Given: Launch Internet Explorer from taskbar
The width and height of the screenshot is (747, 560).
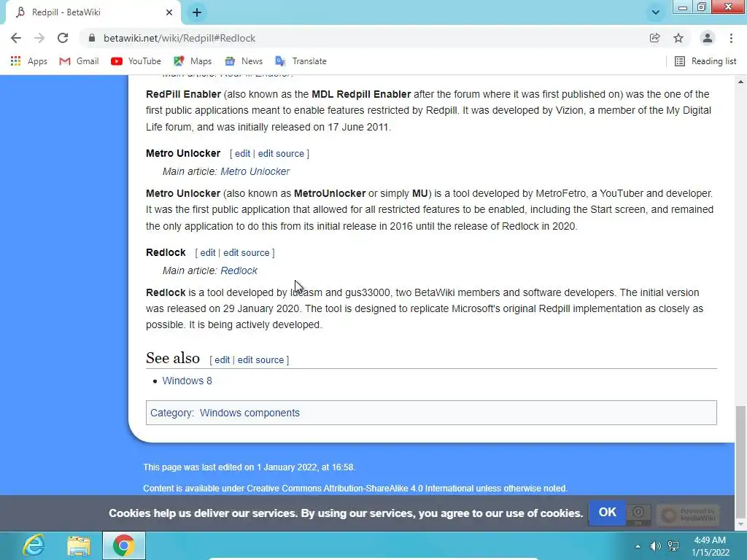Looking at the screenshot, I should (34, 545).
